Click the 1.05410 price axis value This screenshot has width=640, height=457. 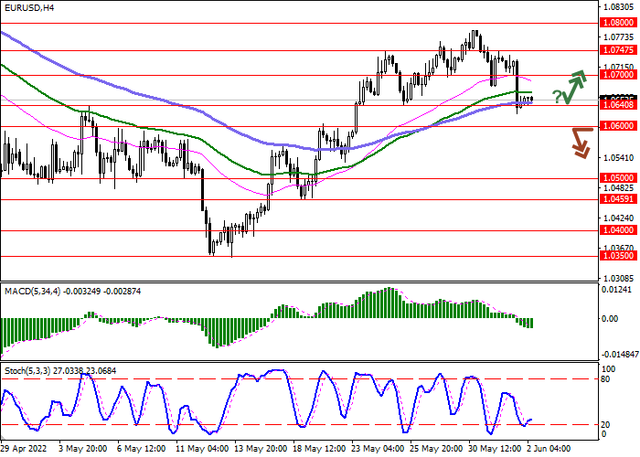pos(619,158)
